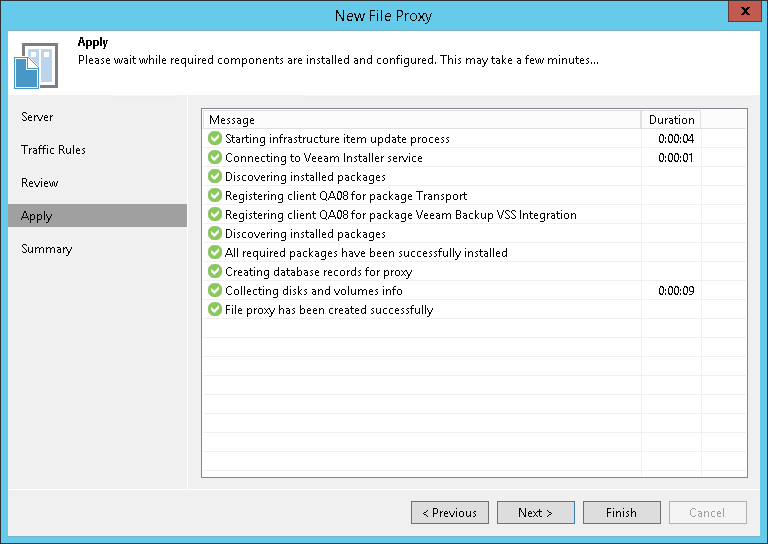Switch to the Review step
The image size is (768, 544).
pos(40,183)
